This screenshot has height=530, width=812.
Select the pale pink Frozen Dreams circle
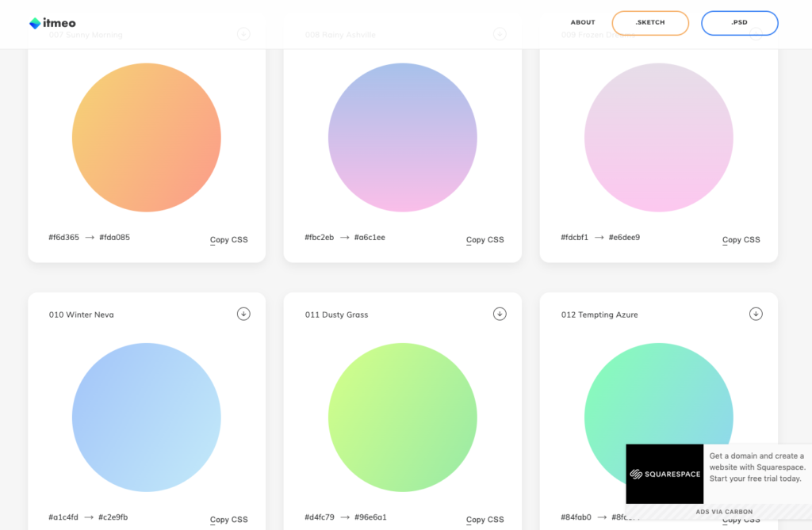659,138
